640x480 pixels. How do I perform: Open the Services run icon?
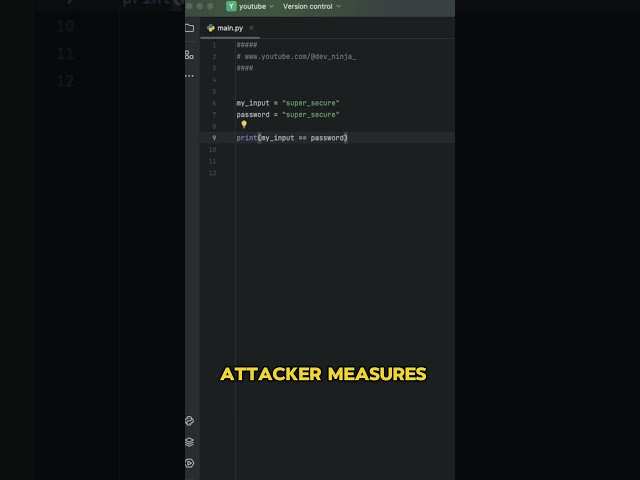189,463
